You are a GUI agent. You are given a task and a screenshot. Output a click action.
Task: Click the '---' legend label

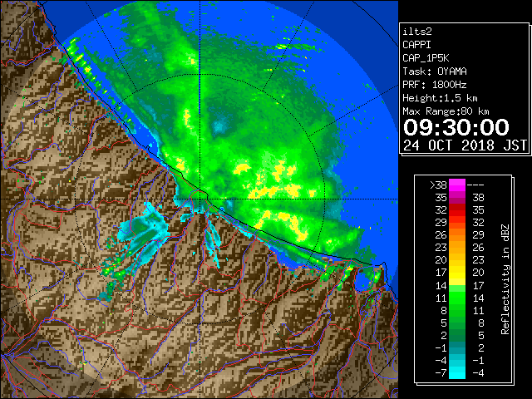click(x=475, y=185)
